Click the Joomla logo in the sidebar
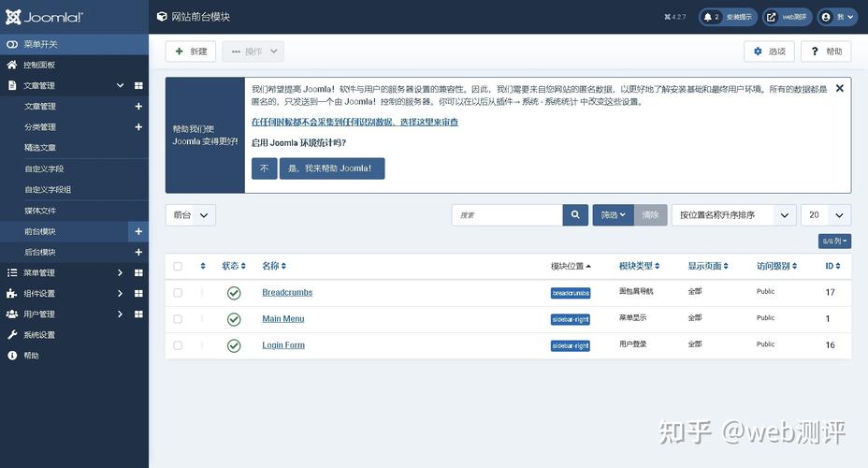The width and height of the screenshot is (868, 468). click(44, 17)
